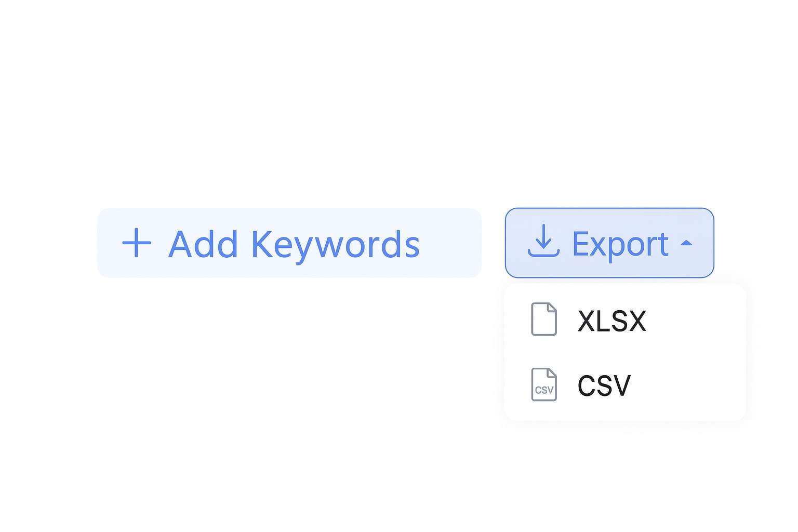798x532 pixels.
Task: Click the blank area below Add Keywords
Action: coord(289,390)
